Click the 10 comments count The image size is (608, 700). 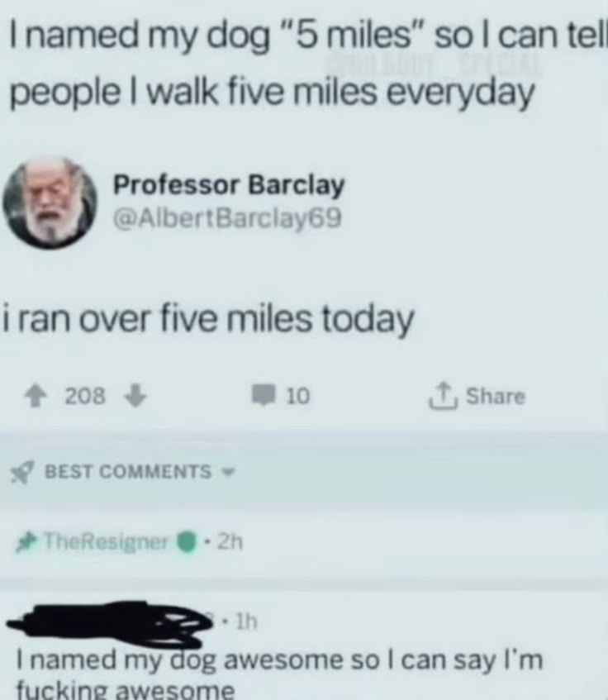pyautogui.click(x=297, y=396)
